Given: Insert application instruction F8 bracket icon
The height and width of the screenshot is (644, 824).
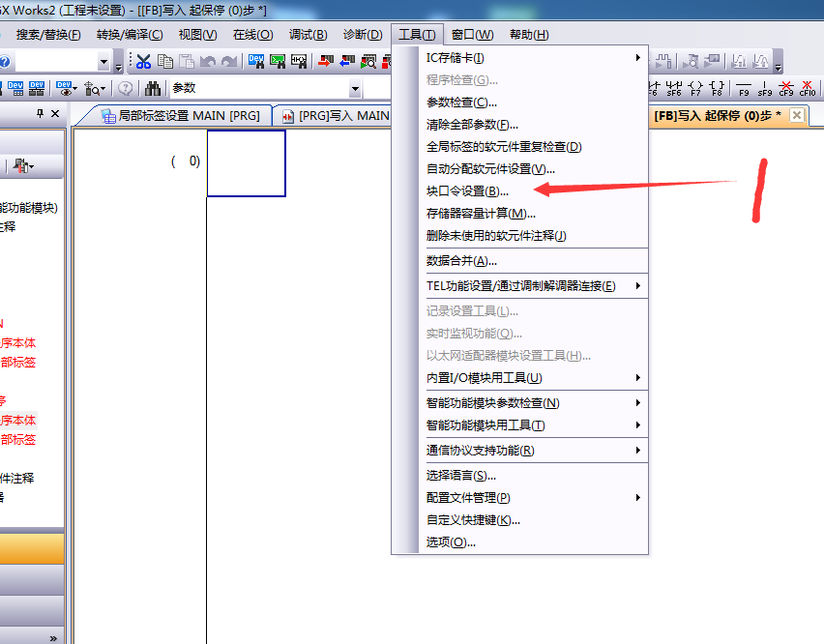Looking at the screenshot, I should click(x=717, y=89).
